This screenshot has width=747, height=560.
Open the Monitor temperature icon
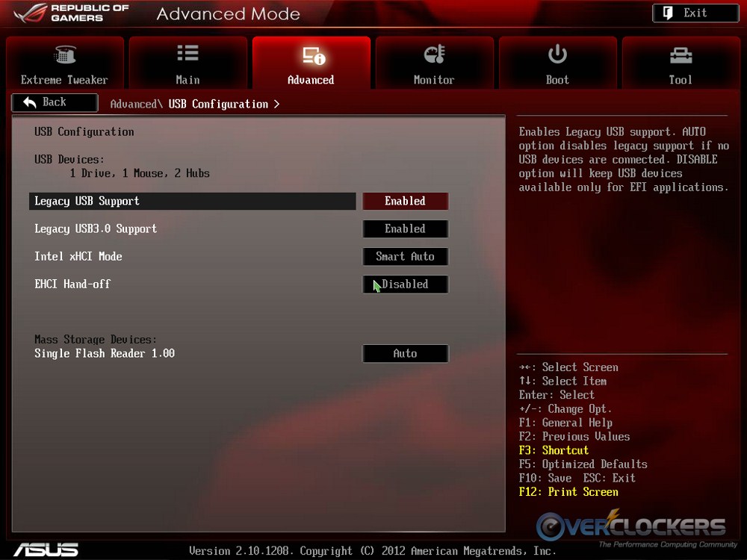(434, 55)
